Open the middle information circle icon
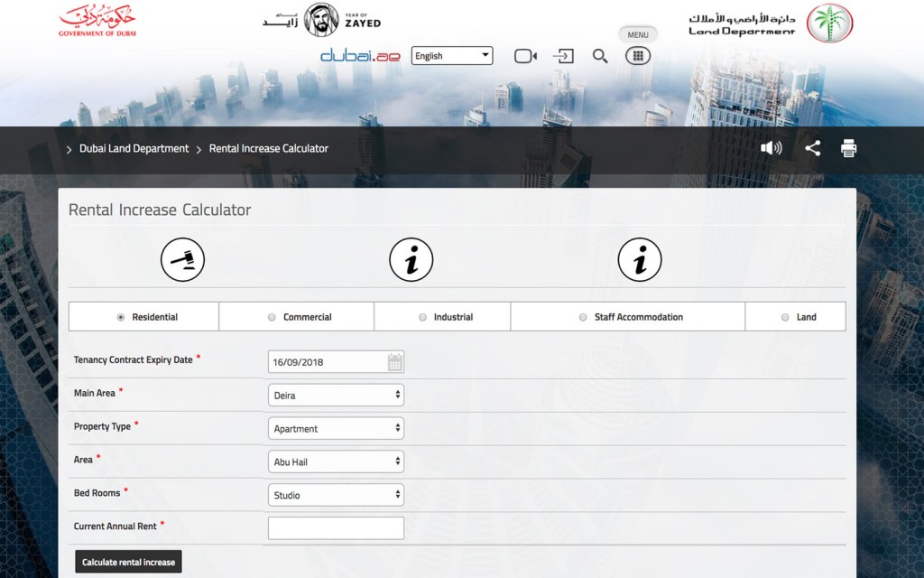This screenshot has height=578, width=924. pos(412,259)
